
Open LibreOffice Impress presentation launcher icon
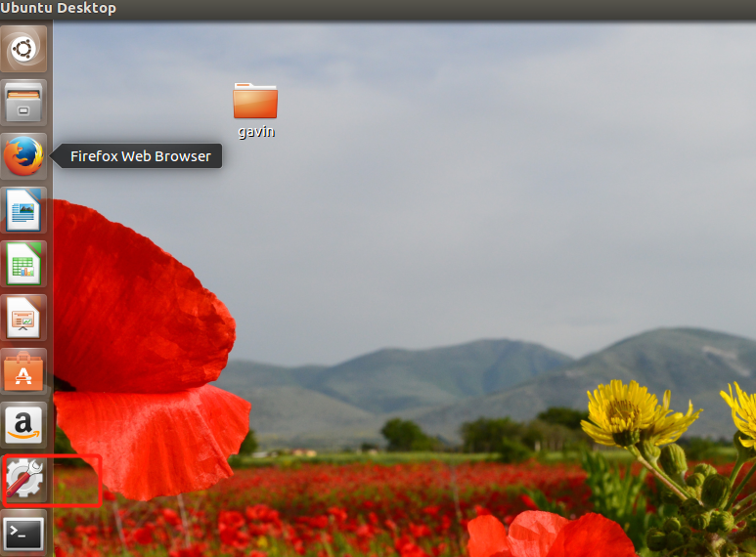tap(23, 318)
